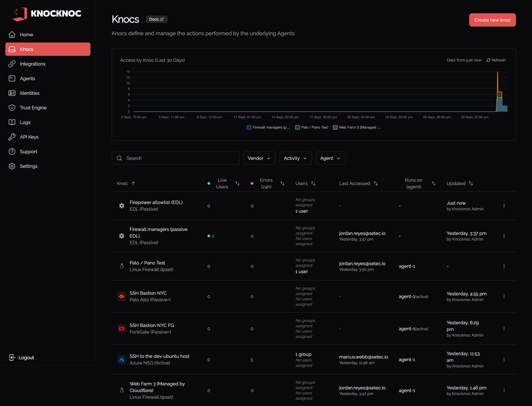Sort by Users column arrows
Viewport: 532px width, 406px height.
[x=313, y=184]
